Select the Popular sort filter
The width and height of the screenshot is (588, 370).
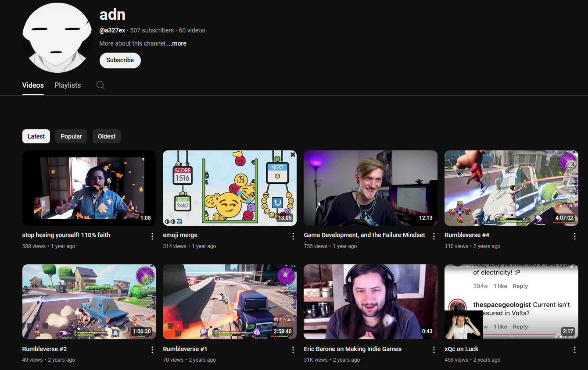click(71, 136)
